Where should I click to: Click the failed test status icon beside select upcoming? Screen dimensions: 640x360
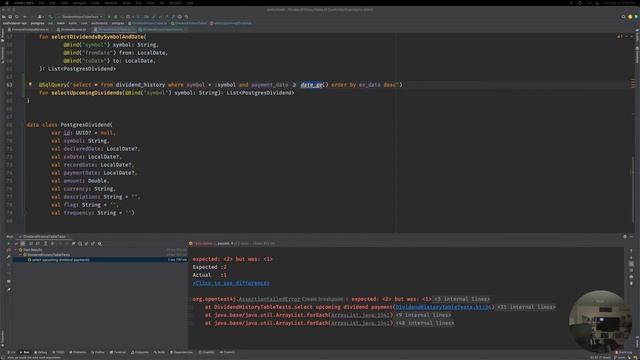click(29, 260)
